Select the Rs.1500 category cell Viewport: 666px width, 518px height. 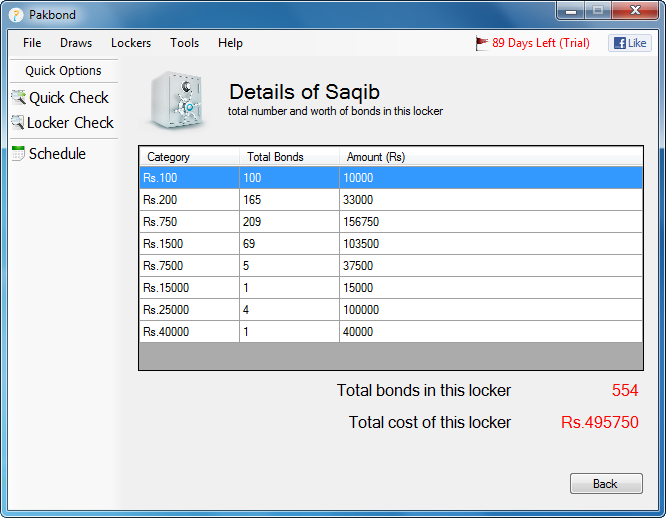point(189,244)
